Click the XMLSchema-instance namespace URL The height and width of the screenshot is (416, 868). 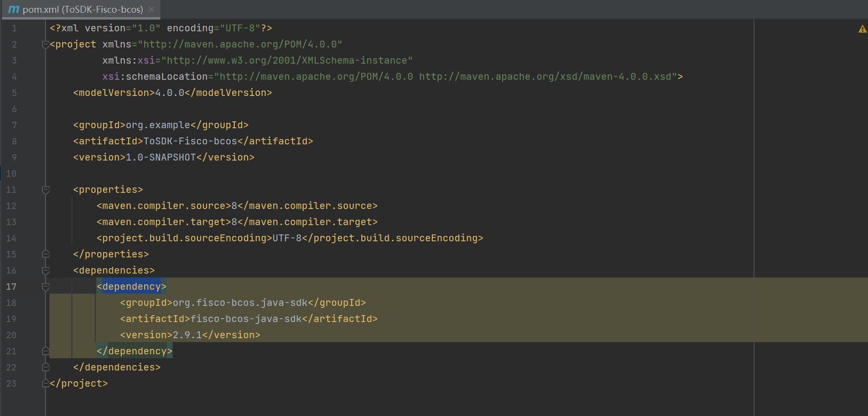click(287, 61)
